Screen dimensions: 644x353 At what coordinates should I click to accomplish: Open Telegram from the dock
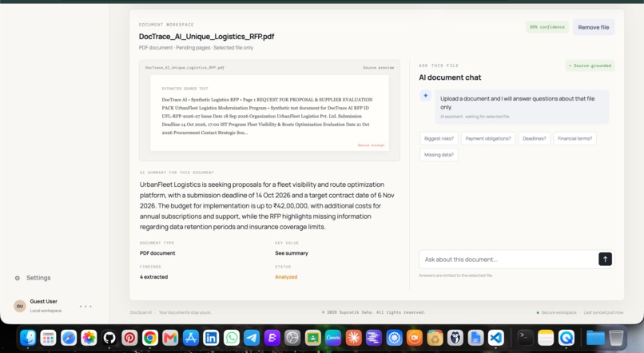coord(252,338)
